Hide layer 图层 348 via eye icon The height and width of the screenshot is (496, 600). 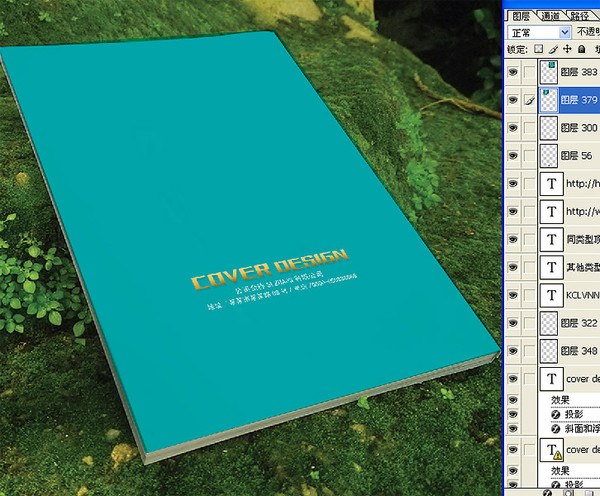(x=513, y=351)
